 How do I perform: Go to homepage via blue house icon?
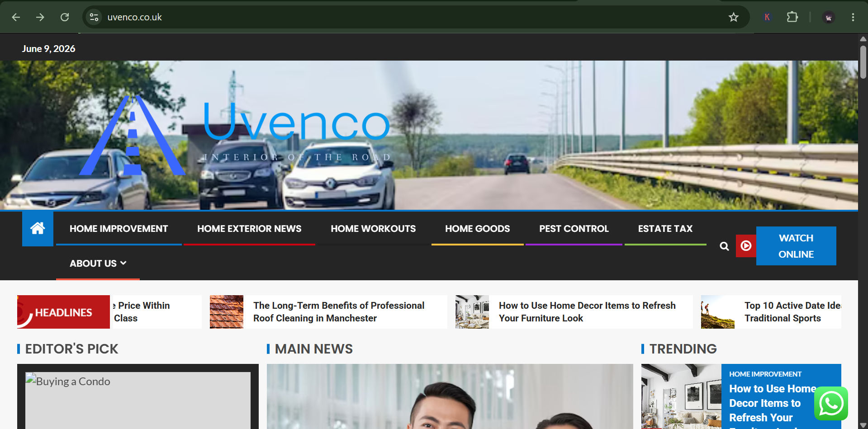[x=38, y=228]
